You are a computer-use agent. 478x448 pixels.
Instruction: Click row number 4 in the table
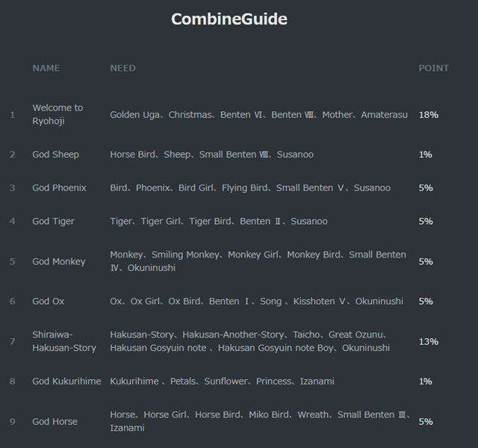pos(12,222)
